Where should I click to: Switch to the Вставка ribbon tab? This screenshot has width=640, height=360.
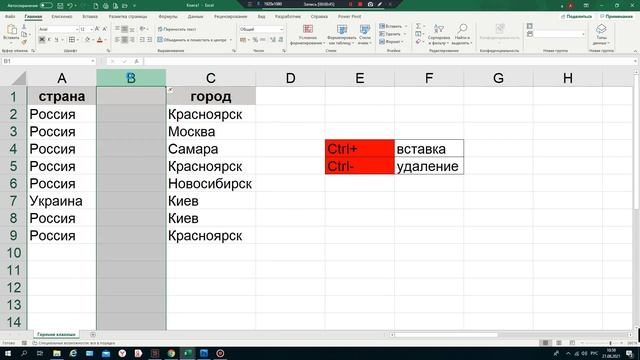pos(90,17)
